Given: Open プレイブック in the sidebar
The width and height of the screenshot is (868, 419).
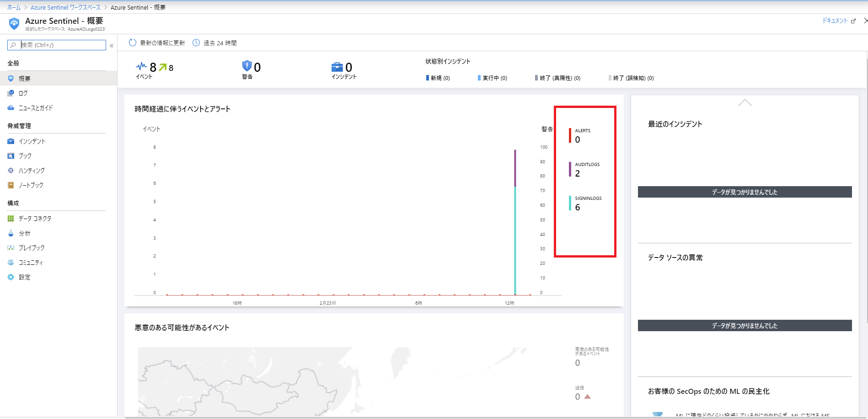Looking at the screenshot, I should [59, 248].
